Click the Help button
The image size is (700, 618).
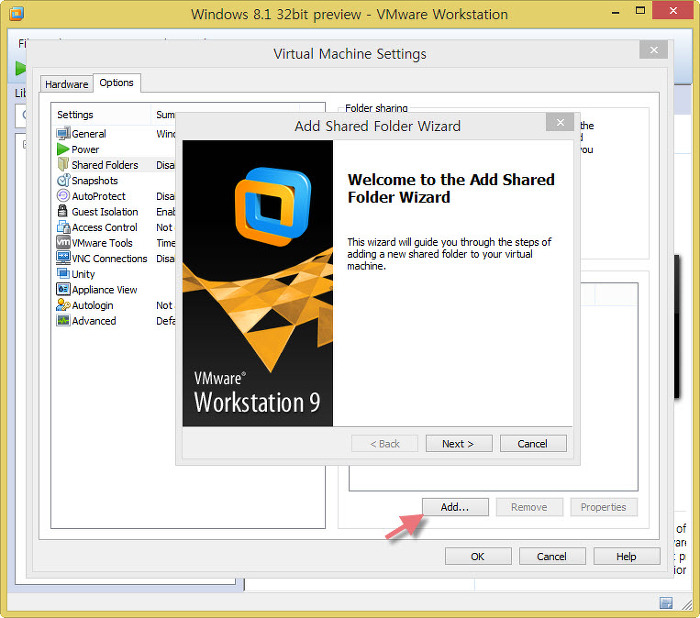(626, 557)
